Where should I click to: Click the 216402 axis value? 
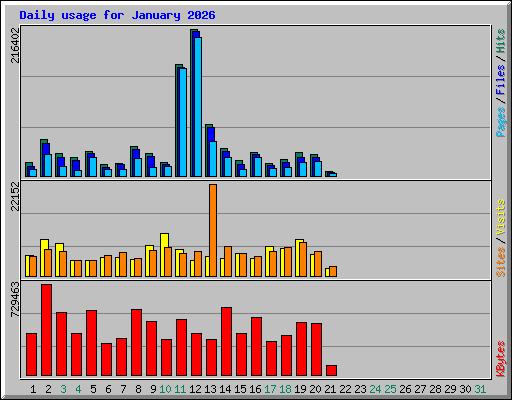pos(15,45)
